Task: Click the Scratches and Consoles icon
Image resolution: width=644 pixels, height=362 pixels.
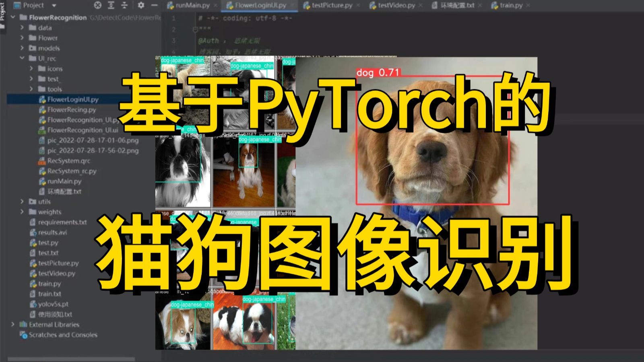Action: (23, 335)
